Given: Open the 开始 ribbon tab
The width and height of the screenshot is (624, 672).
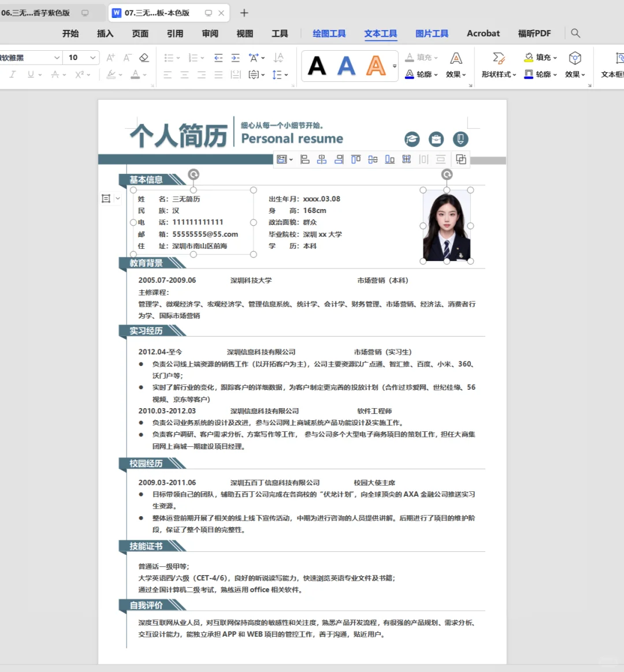Looking at the screenshot, I should 70,33.
